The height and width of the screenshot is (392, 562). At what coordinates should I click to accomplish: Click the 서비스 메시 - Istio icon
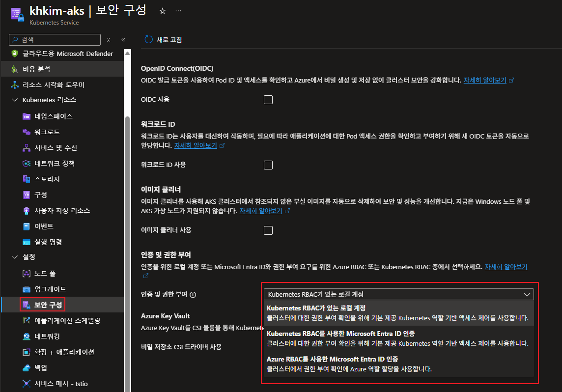point(27,384)
